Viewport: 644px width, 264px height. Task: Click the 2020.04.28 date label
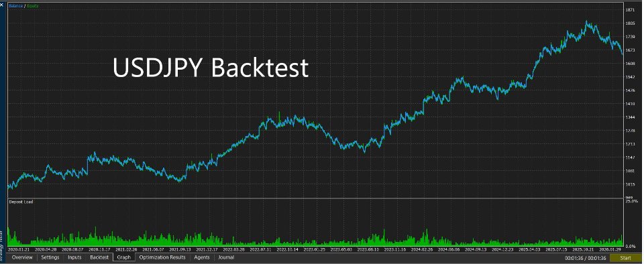pyautogui.click(x=46, y=249)
